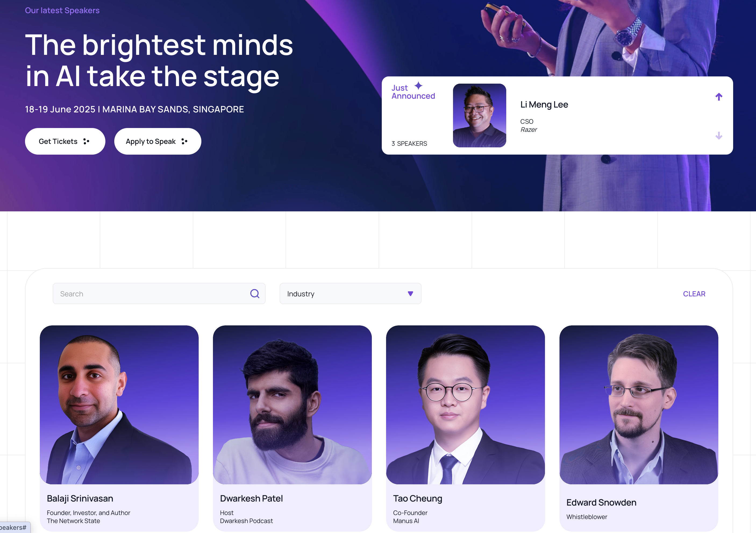Screen dimensions: 756x533
Task: Click the dots icon on Get Tickets
Action: [86, 141]
